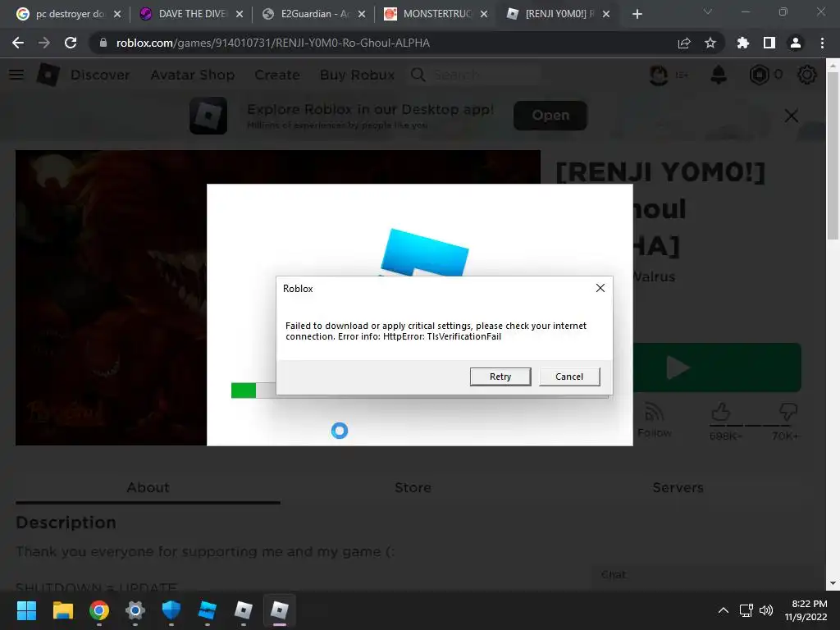Toggle the Chrome side panel icon
The width and height of the screenshot is (840, 630).
[769, 43]
